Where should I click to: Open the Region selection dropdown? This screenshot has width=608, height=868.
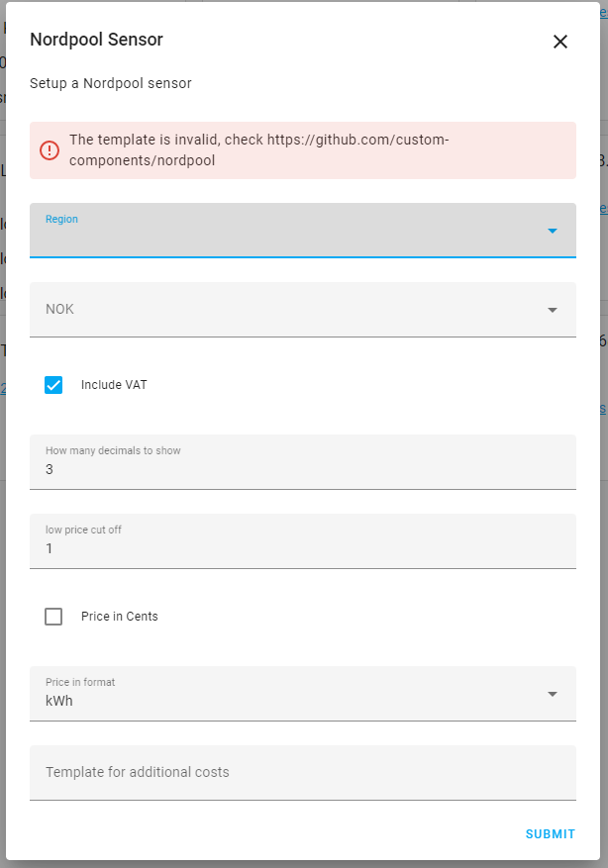coord(297,231)
